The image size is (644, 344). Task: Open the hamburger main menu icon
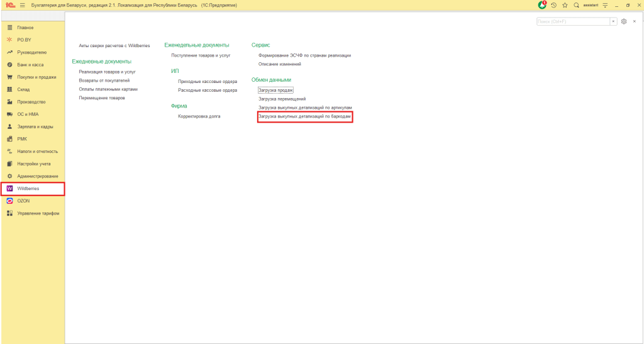coord(23,5)
